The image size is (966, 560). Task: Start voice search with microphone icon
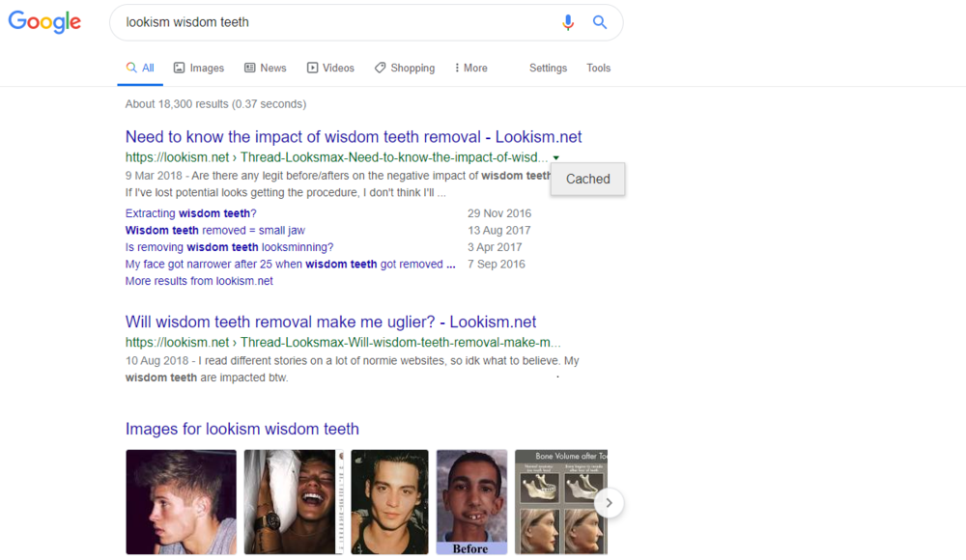click(568, 23)
